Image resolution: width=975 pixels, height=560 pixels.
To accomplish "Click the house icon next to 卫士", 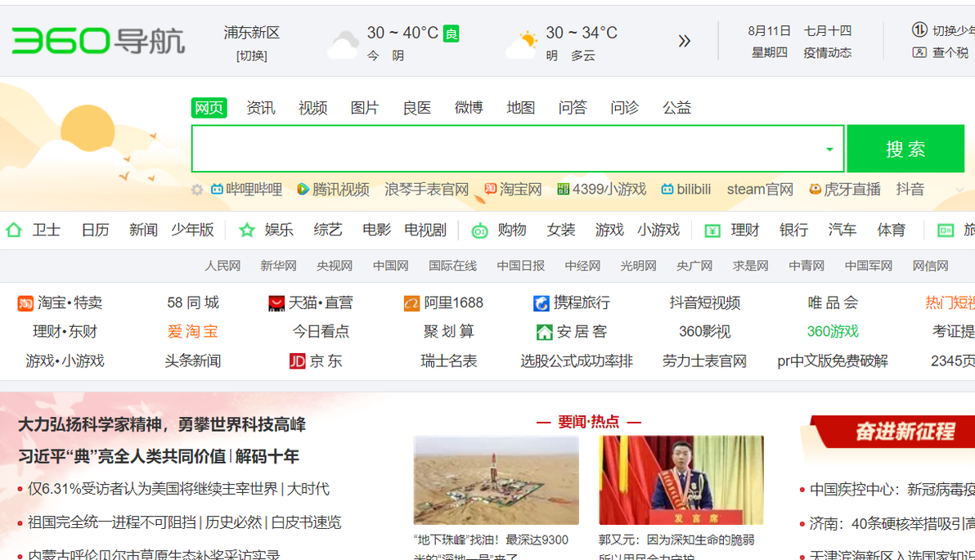I will coord(14,230).
